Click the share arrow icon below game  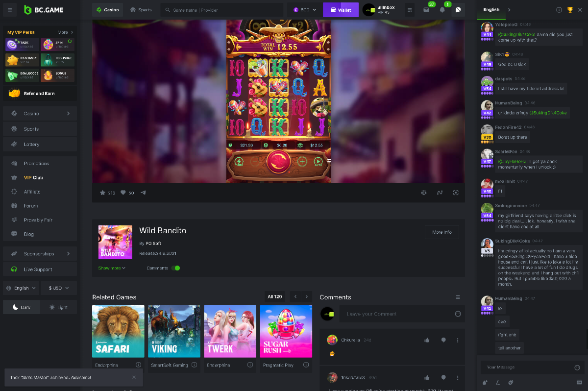point(143,193)
